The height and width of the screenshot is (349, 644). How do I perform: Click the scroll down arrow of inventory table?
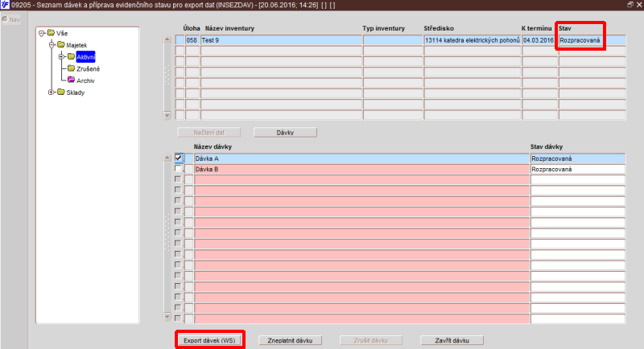(167, 115)
